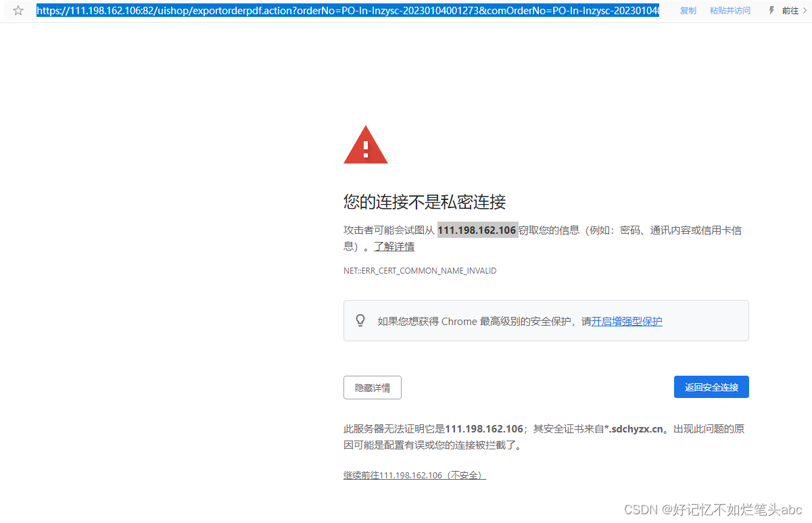This screenshot has height=523, width=812.
Task: Click the NET::ERR_CERT_COMMON_NAME_INVALID error code
Action: click(420, 270)
